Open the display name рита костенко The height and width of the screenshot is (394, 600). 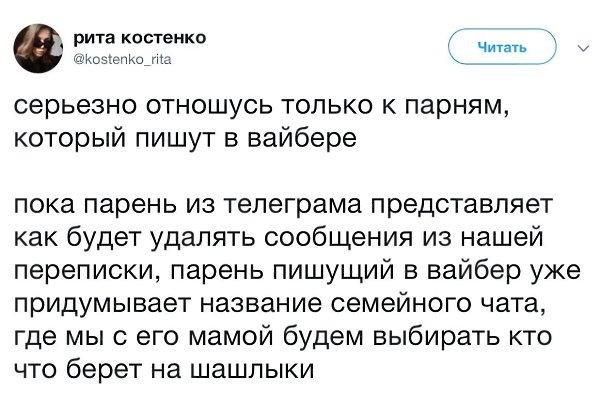(140, 37)
